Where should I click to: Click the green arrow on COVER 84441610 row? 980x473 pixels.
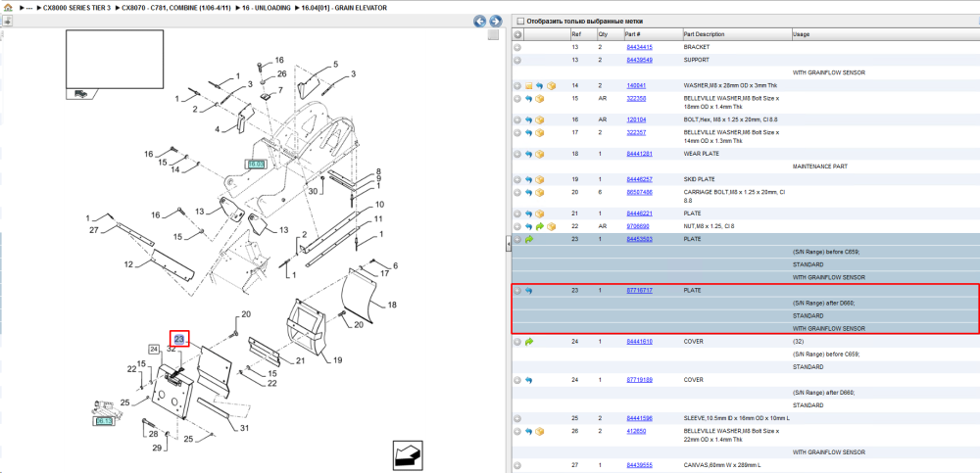tap(529, 342)
